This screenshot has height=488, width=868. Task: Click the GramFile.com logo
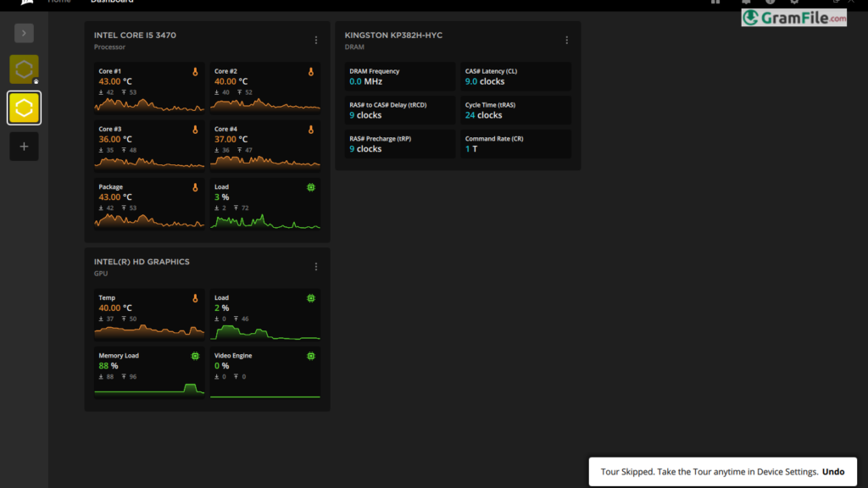[x=793, y=18]
